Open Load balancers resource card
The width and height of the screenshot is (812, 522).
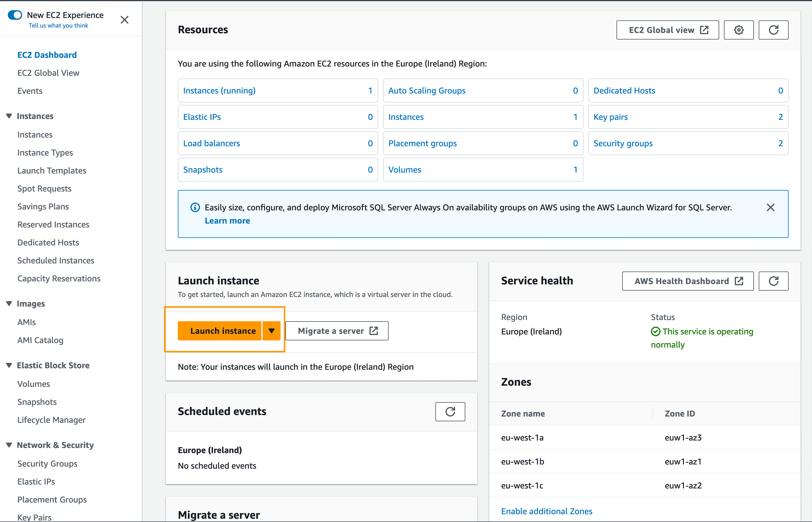tap(278, 143)
